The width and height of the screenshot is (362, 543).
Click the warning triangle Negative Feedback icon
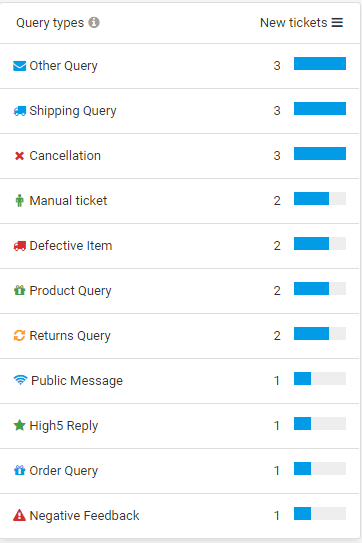point(19,515)
